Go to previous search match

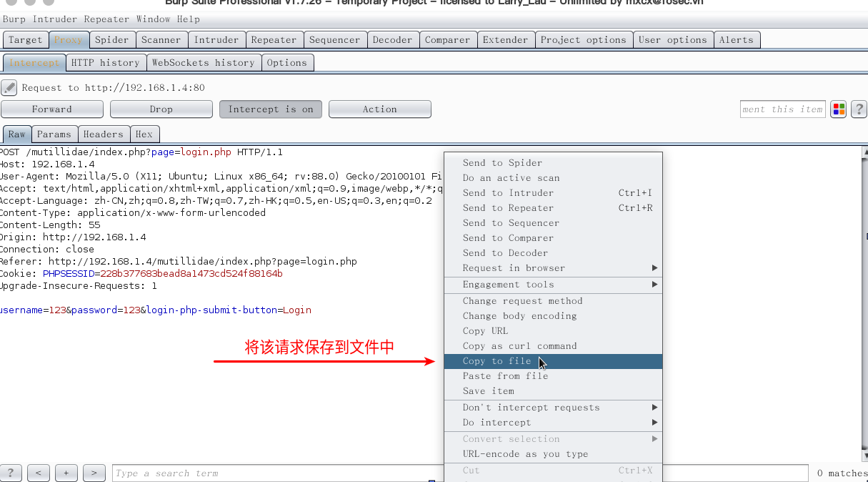pyautogui.click(x=39, y=473)
